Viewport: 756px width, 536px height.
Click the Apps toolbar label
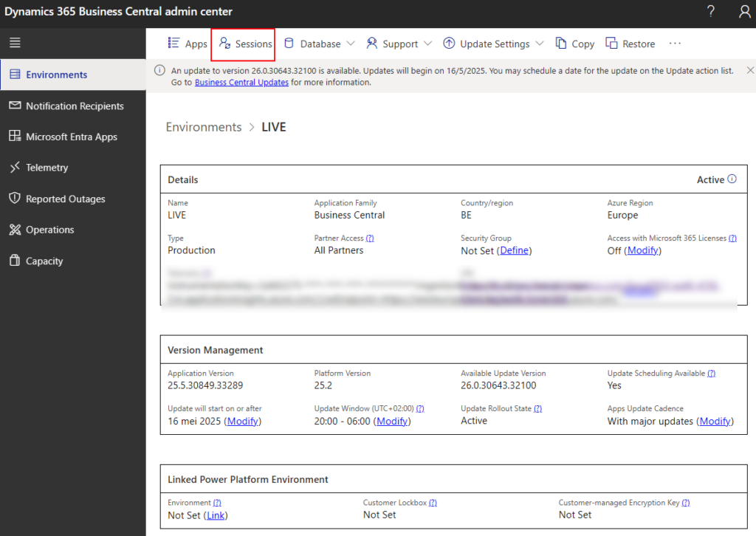(196, 44)
